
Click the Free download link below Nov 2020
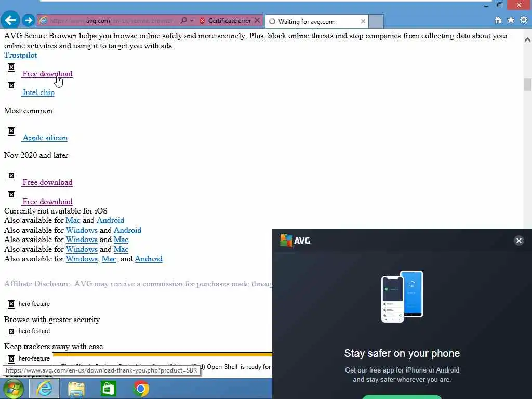click(47, 182)
